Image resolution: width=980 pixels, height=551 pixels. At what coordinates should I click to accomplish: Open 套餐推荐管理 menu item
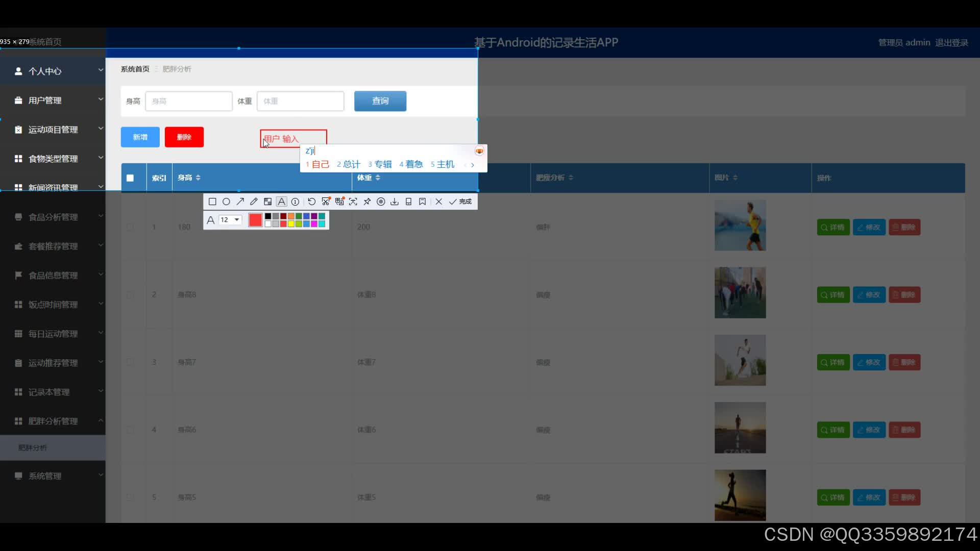tap(53, 246)
